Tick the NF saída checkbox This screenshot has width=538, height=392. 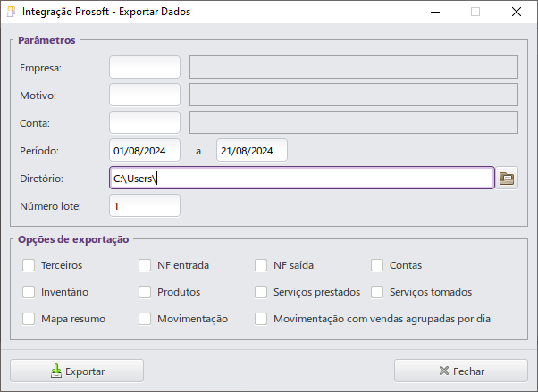coord(261,265)
